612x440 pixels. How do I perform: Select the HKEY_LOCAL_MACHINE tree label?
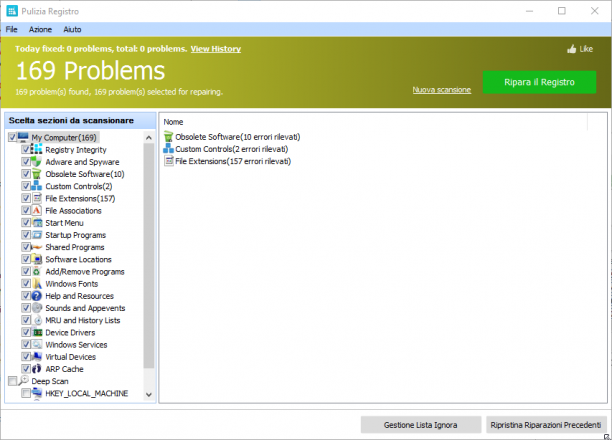point(87,393)
